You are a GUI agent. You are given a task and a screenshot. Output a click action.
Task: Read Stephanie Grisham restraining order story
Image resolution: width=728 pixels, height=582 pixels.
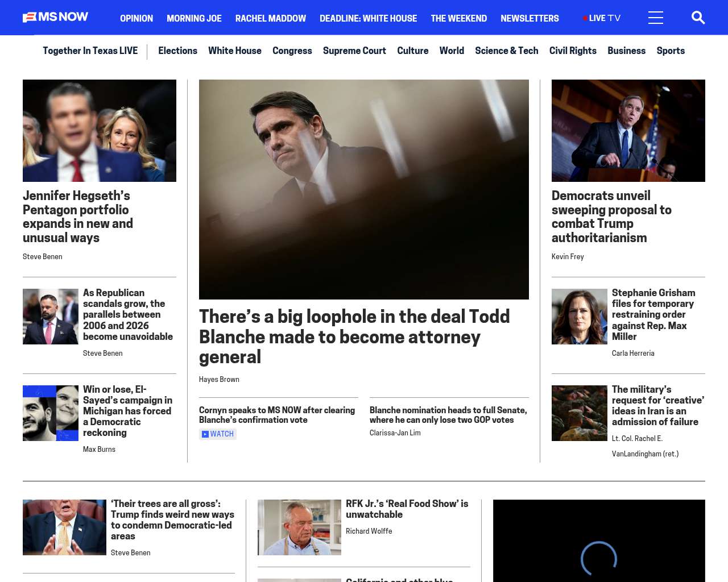653,314
